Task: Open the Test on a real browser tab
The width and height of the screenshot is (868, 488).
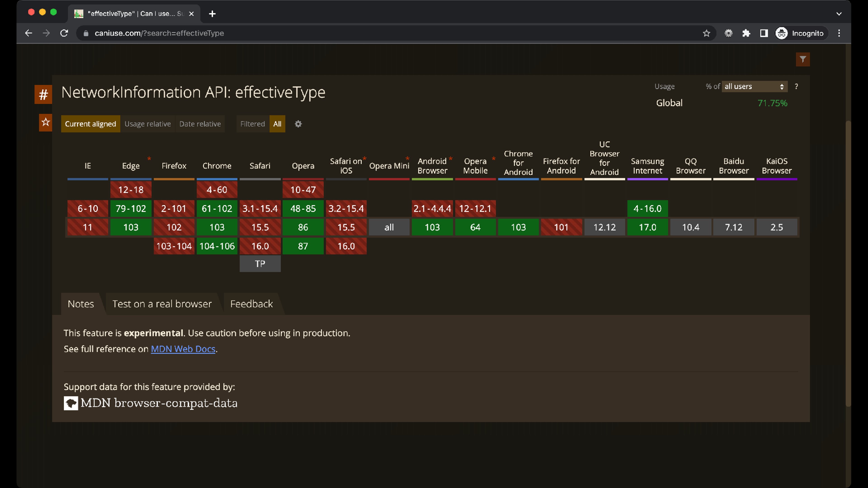Action: tap(162, 304)
